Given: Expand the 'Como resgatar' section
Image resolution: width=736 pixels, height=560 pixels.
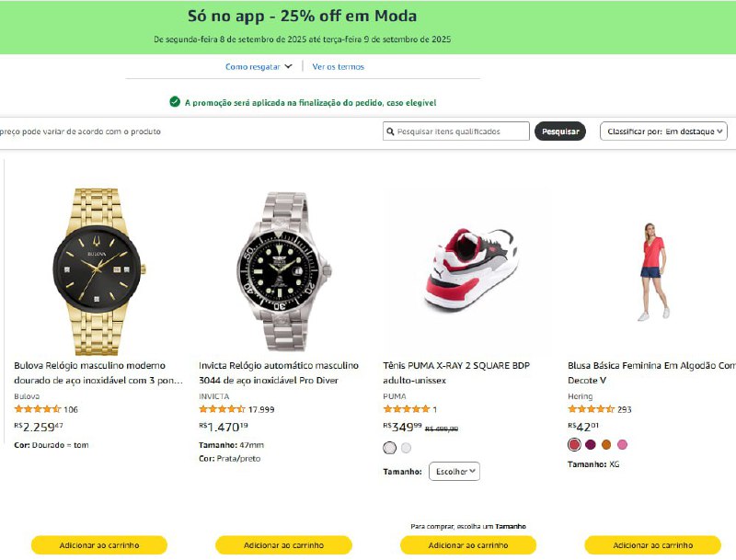Looking at the screenshot, I should 259,66.
